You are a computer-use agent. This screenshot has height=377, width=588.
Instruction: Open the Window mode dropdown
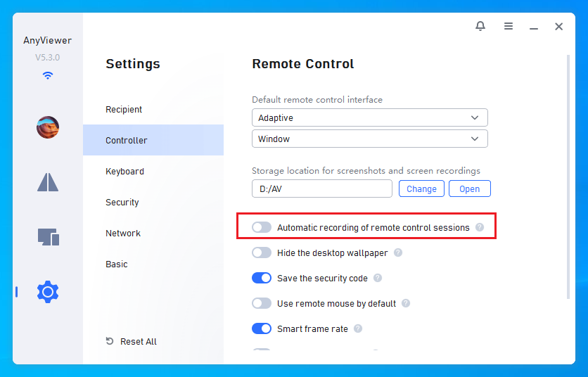pyautogui.click(x=369, y=139)
